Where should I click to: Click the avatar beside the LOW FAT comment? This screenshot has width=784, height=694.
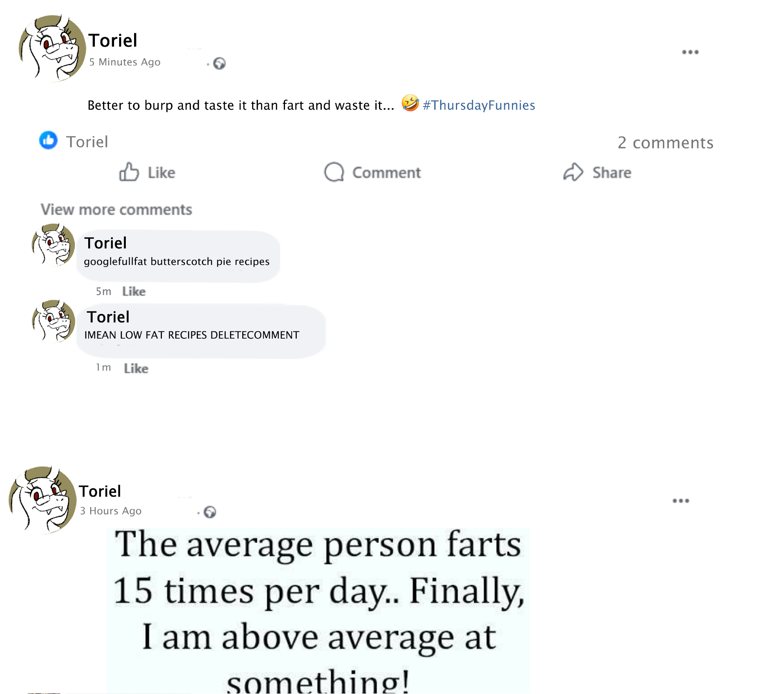coord(53,322)
